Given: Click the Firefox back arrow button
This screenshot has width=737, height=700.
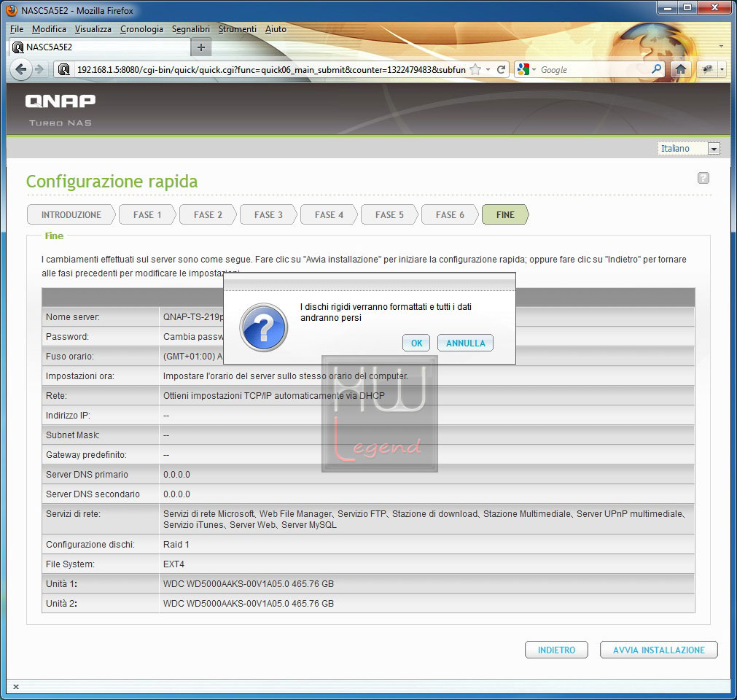Looking at the screenshot, I should pyautogui.click(x=20, y=69).
